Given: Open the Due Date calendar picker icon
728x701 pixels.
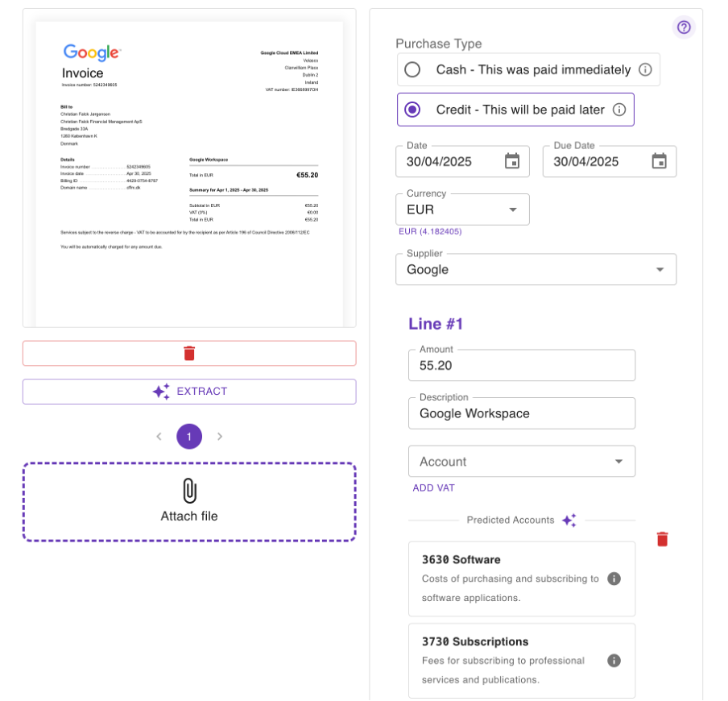Looking at the screenshot, I should (659, 161).
